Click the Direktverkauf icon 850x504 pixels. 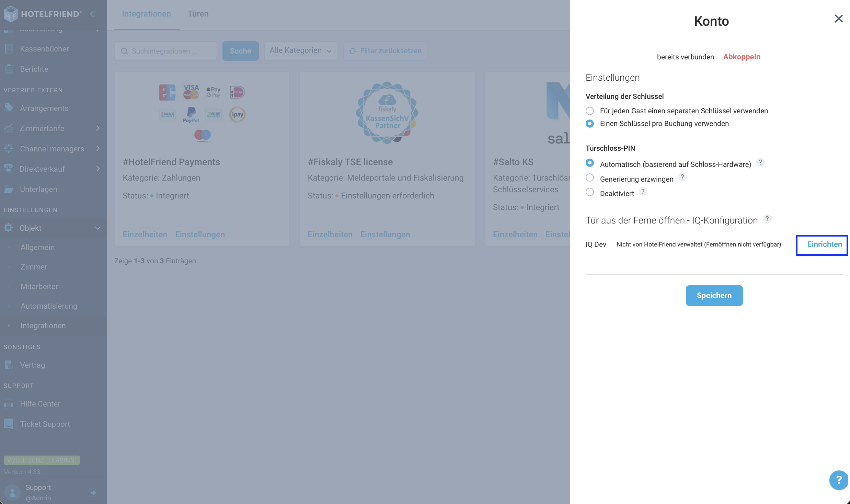(9, 168)
